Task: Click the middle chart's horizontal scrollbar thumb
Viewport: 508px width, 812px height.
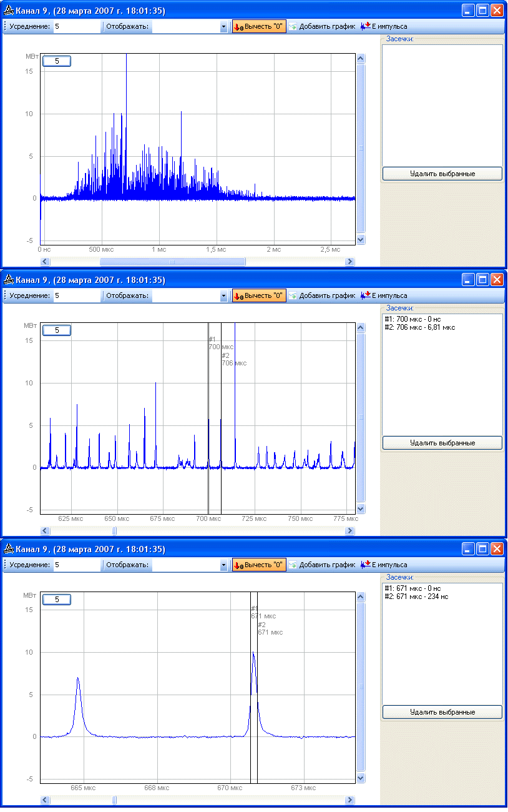Action: (x=114, y=531)
